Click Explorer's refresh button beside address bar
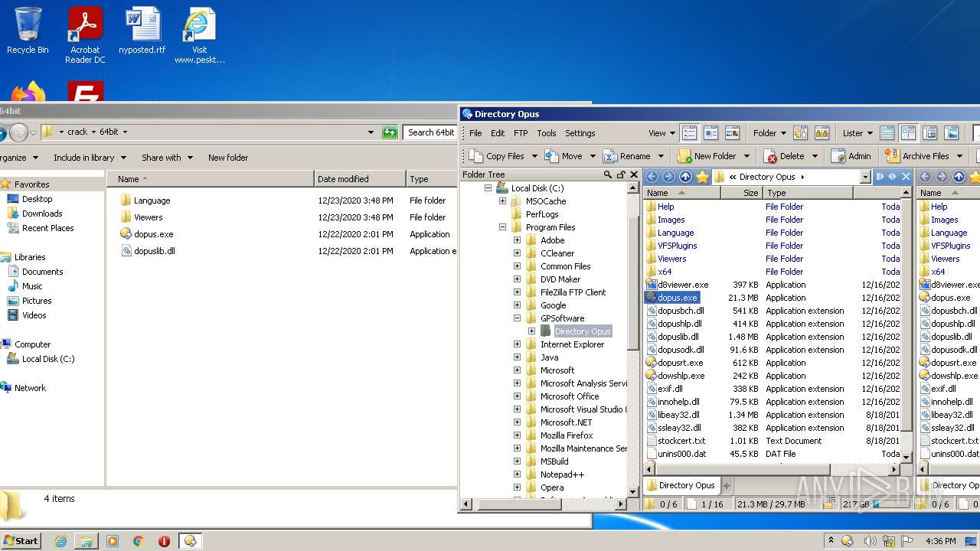This screenshot has height=551, width=980. (x=390, y=132)
